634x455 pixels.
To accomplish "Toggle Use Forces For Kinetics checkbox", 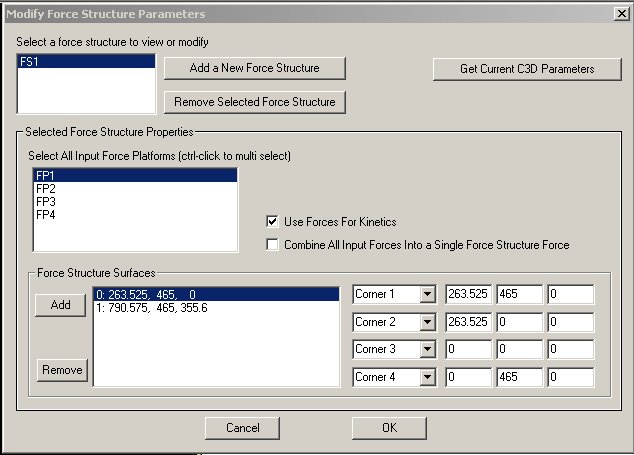I will (x=272, y=221).
